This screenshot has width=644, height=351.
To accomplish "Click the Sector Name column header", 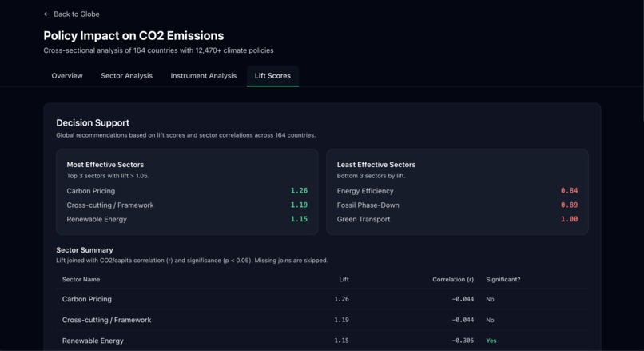I will pyautogui.click(x=81, y=280).
